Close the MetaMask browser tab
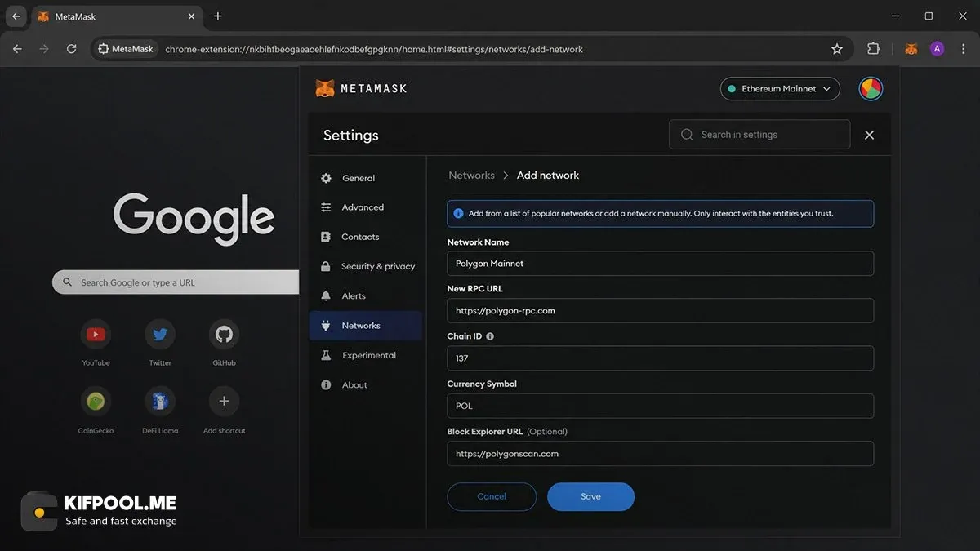The image size is (980, 551). (x=192, y=16)
